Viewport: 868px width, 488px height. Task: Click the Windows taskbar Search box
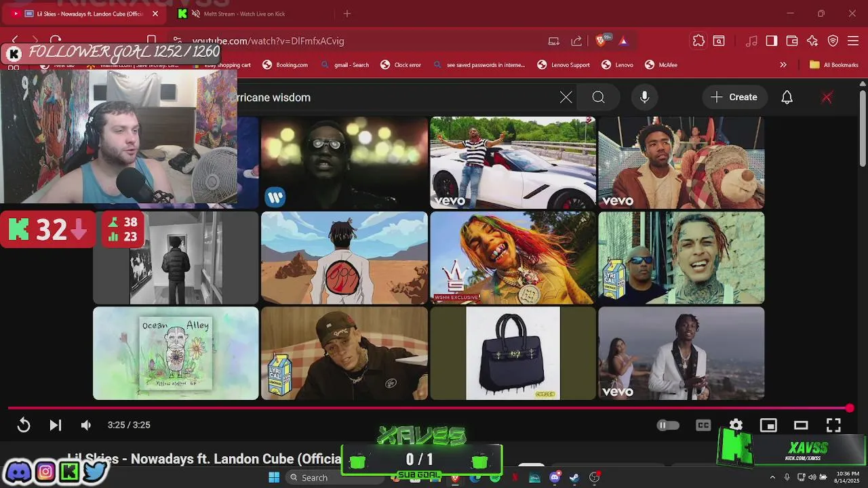click(x=334, y=478)
